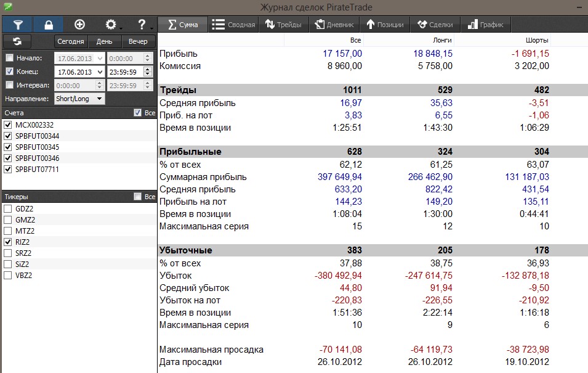
Task: Uncheck the SPBFUT00345 account checkbox
Action: 8,147
